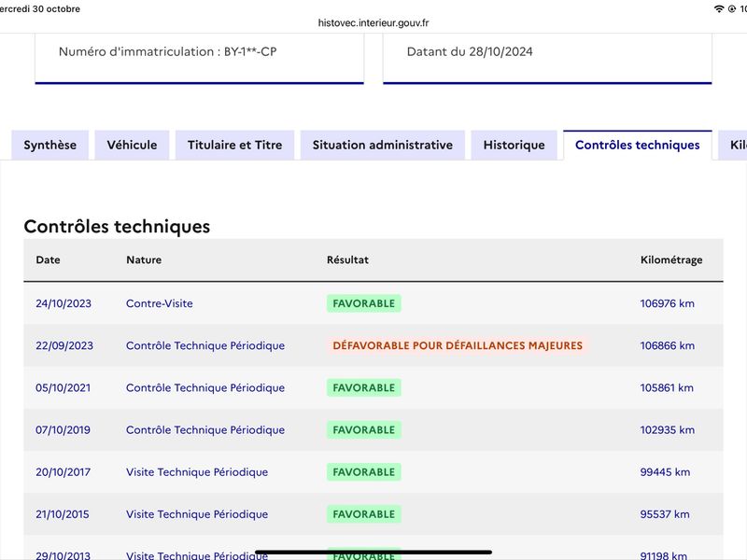Screen dimensions: 747x560
Task: Switch to the Véhicule tab
Action: 132,146
